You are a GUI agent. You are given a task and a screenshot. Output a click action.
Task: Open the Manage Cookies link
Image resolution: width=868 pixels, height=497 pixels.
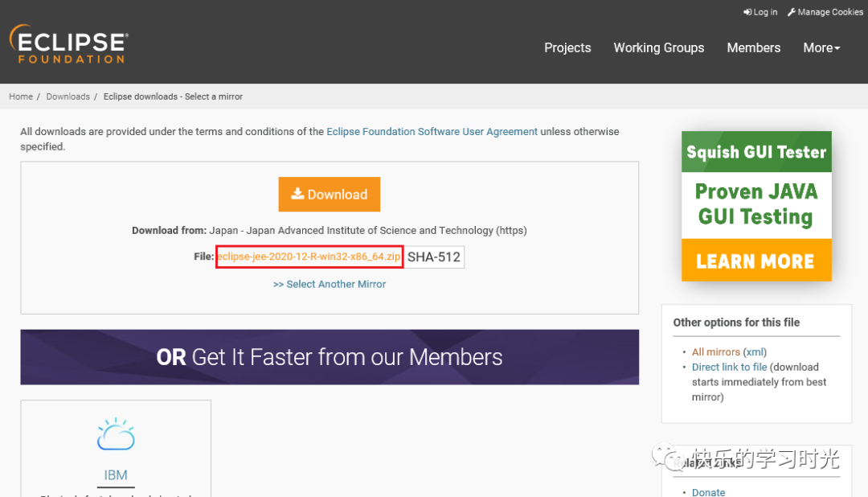pos(825,12)
